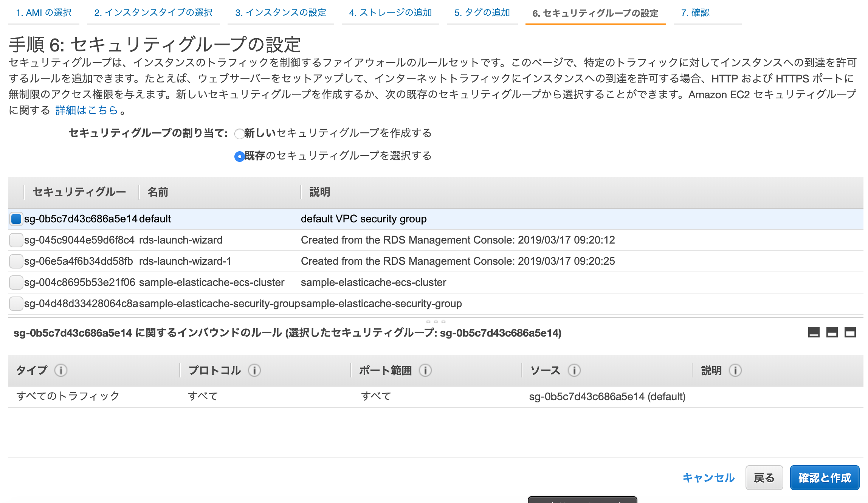Select ID sg-0b5c7d43c686a5e14 in default row

[81, 219]
